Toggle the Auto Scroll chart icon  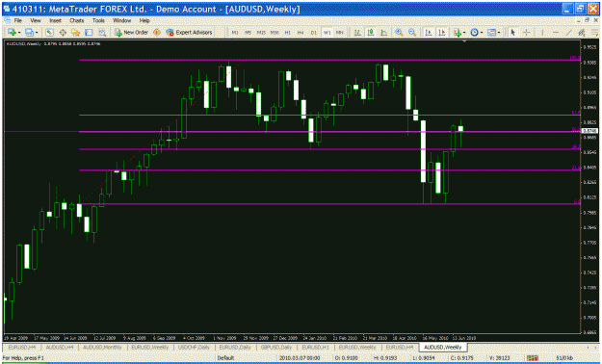click(429, 33)
